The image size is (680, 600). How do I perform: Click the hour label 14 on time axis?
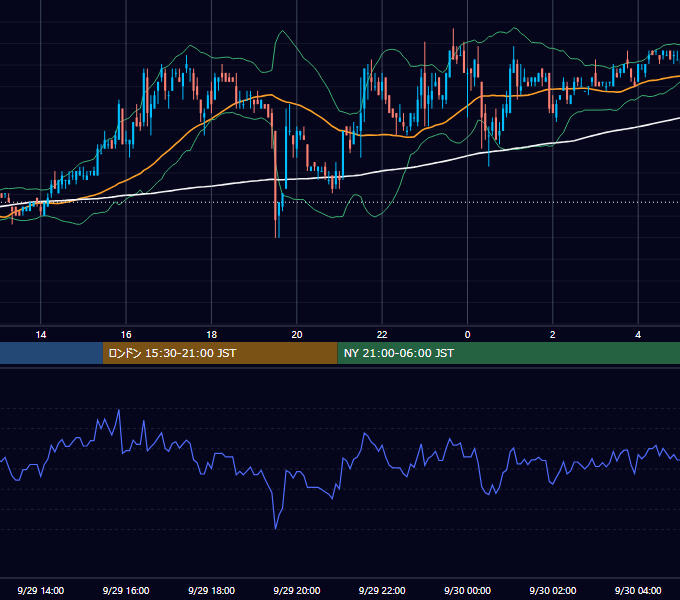(41, 335)
